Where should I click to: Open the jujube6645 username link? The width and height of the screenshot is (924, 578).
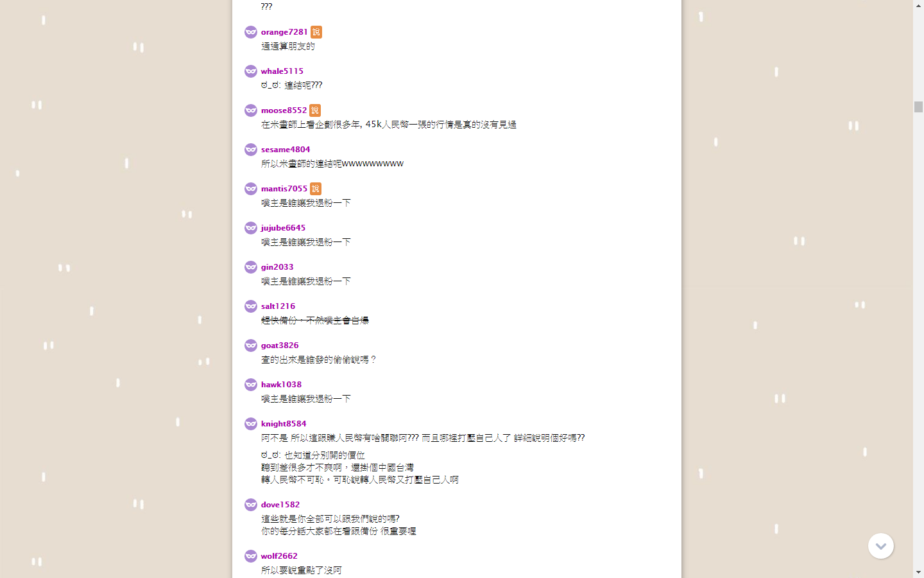[x=283, y=228]
